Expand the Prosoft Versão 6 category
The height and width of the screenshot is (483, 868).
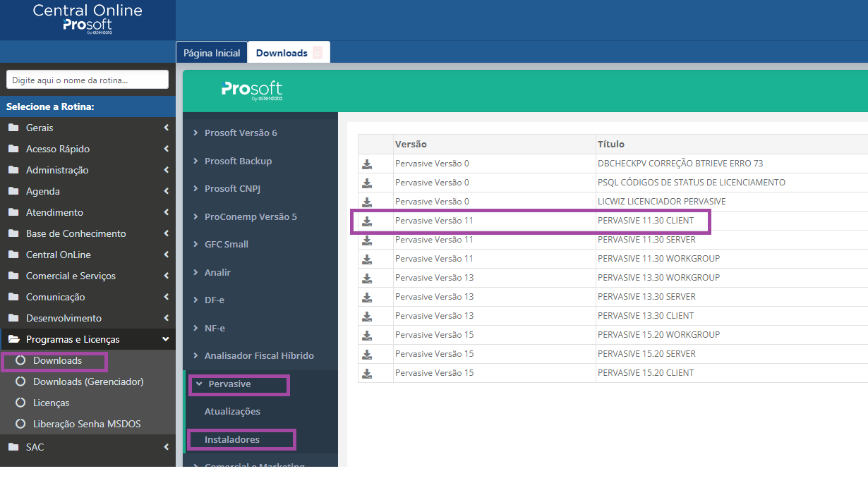click(x=241, y=133)
